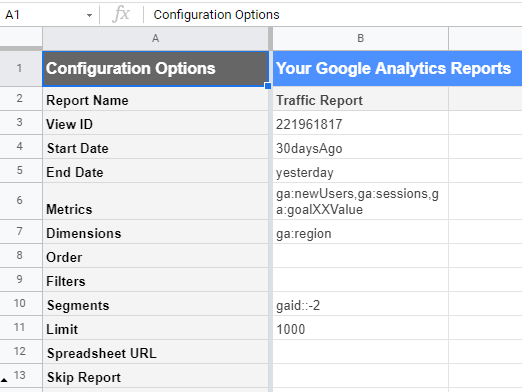Click the formula bar text Configuration Options
Screen dimensions: 522x392
[x=216, y=15]
